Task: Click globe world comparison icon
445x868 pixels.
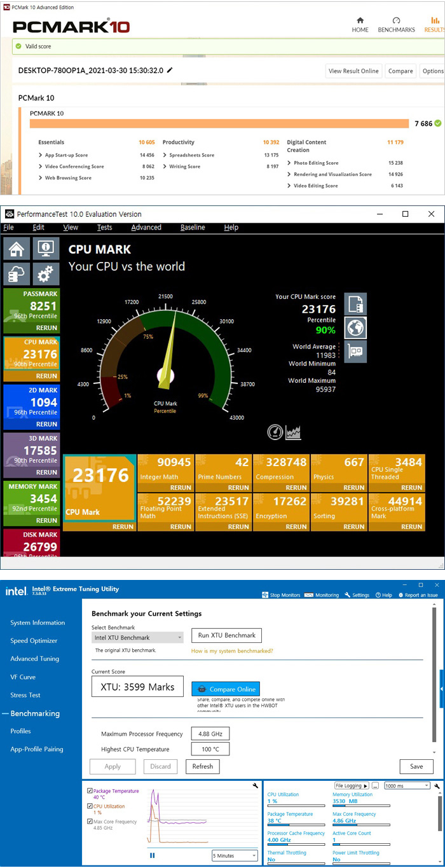Action: click(355, 327)
